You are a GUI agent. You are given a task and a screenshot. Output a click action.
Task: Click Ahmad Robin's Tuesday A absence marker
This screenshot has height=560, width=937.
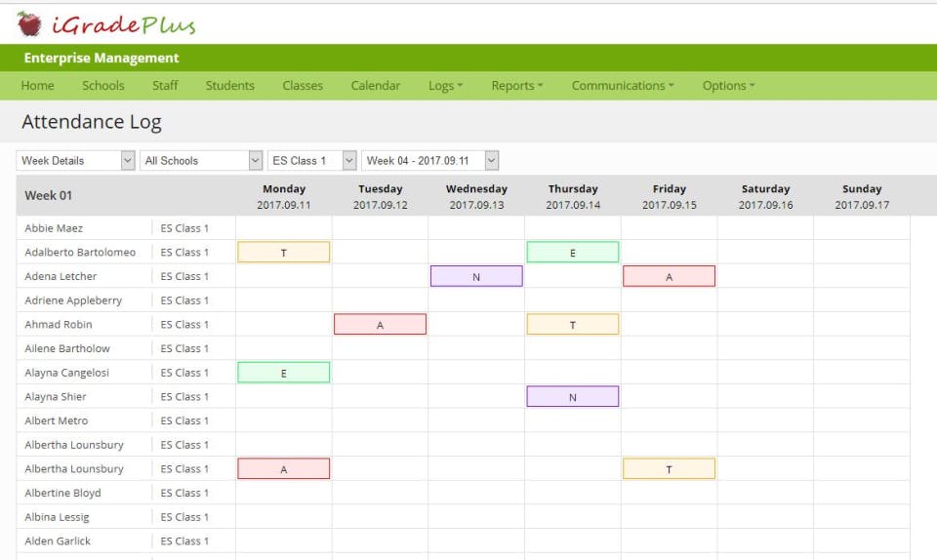pyautogui.click(x=380, y=324)
